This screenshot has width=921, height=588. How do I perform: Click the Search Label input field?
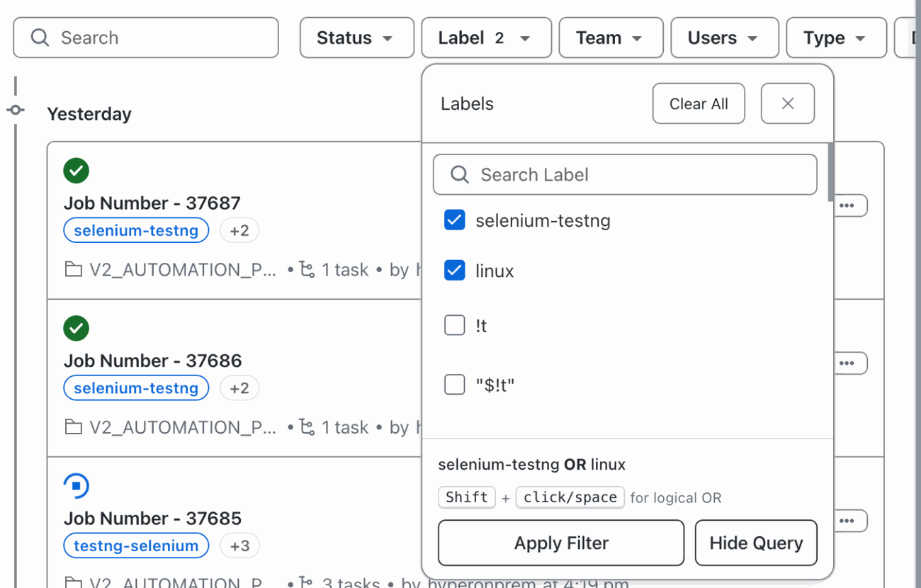click(625, 175)
